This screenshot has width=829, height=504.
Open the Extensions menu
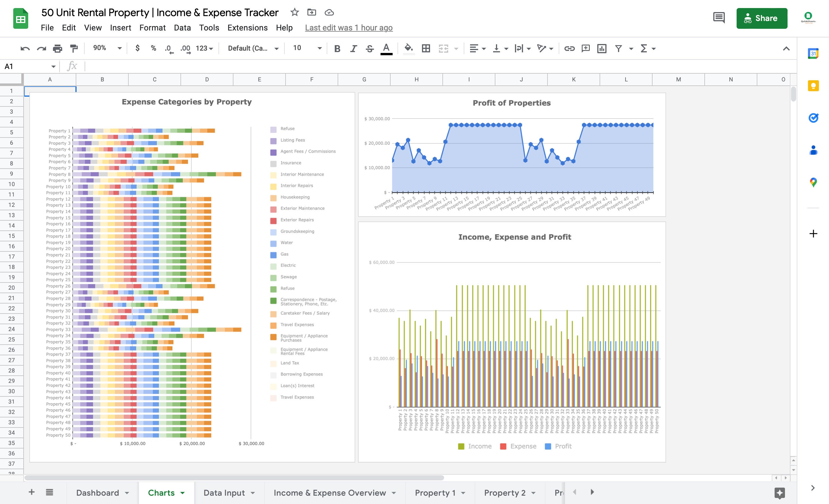click(x=247, y=28)
